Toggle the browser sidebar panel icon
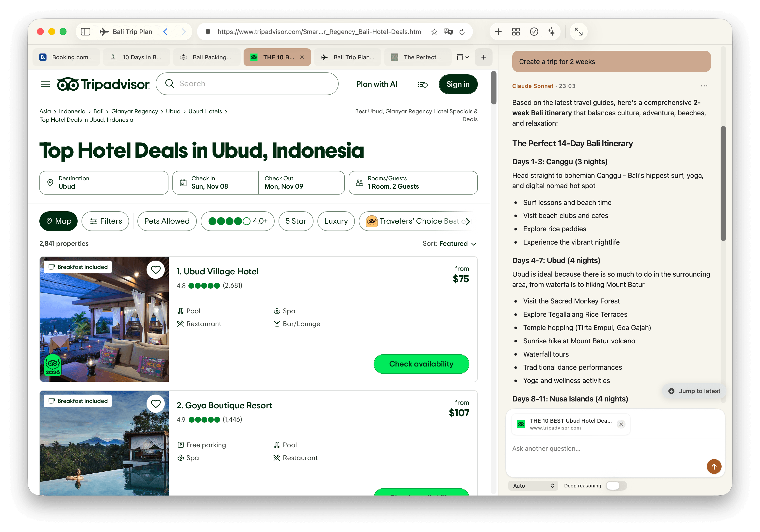This screenshot has height=532, width=760. click(85, 32)
